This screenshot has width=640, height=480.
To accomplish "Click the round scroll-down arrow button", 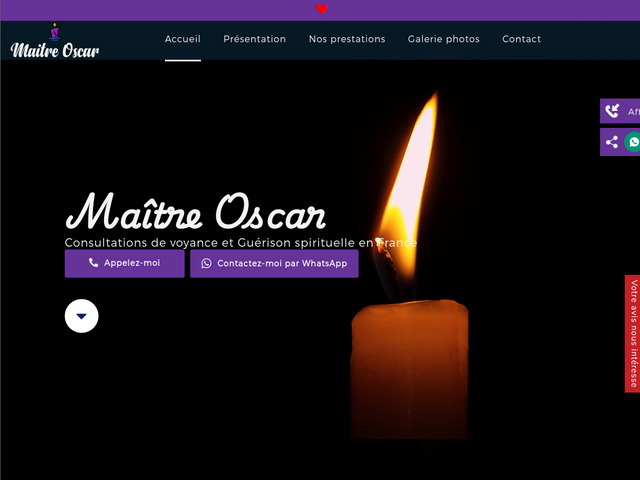I will pos(82,316).
